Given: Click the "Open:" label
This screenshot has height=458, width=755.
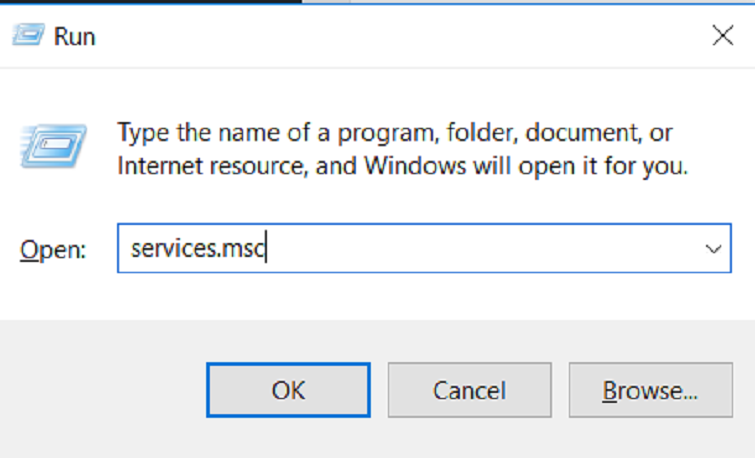Looking at the screenshot, I should [54, 250].
